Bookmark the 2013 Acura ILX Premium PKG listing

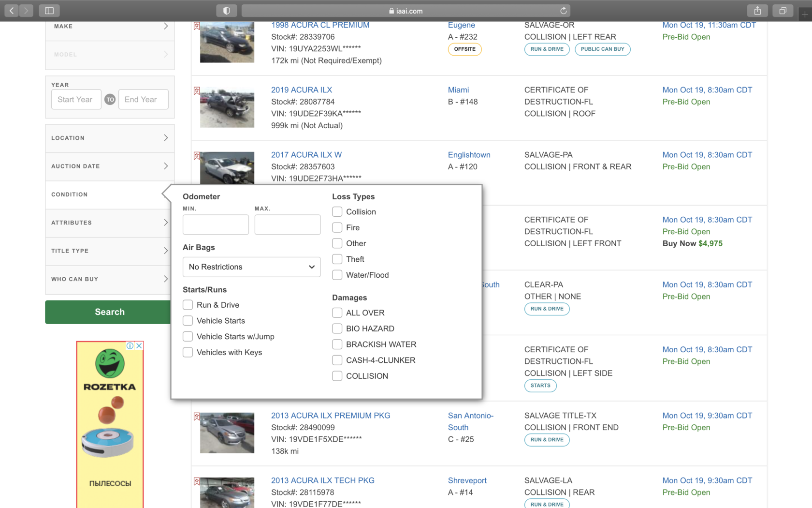click(x=197, y=416)
